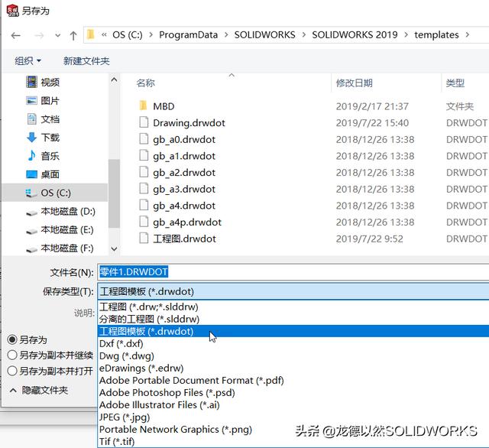Viewport: 489px width, 448px height.
Task: Choose Adobe Portable Document Format (*.pdf)
Action: click(293, 380)
